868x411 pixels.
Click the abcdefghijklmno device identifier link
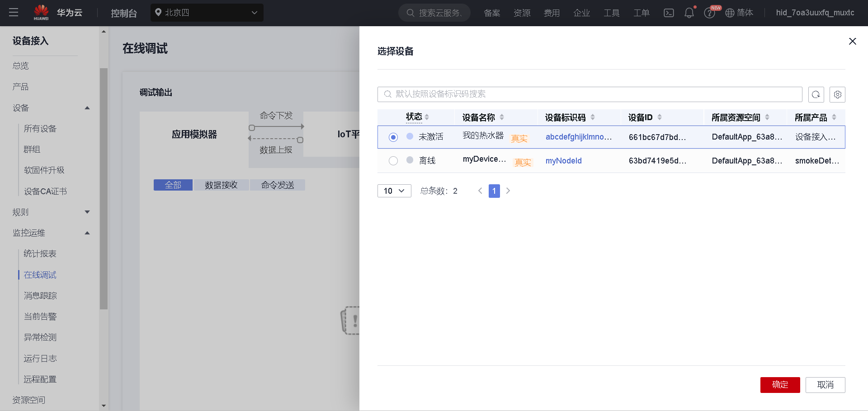point(579,137)
